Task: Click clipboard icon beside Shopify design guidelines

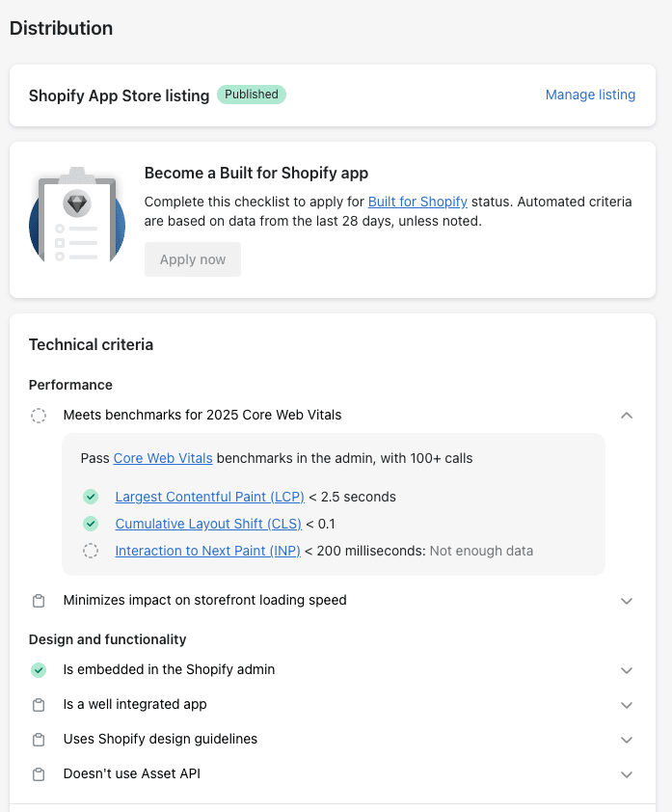Action: point(39,740)
